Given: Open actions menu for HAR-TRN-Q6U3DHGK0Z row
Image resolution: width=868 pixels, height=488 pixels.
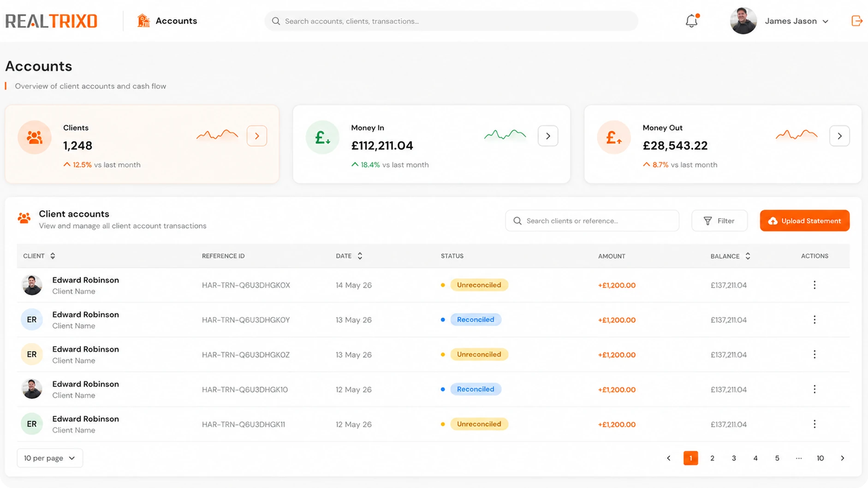Looking at the screenshot, I should coord(814,354).
